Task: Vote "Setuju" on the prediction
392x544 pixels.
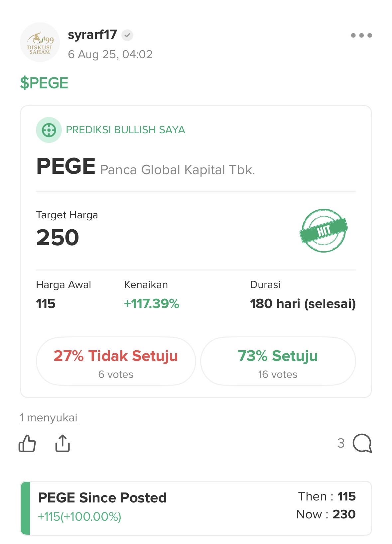Action: coord(278,362)
